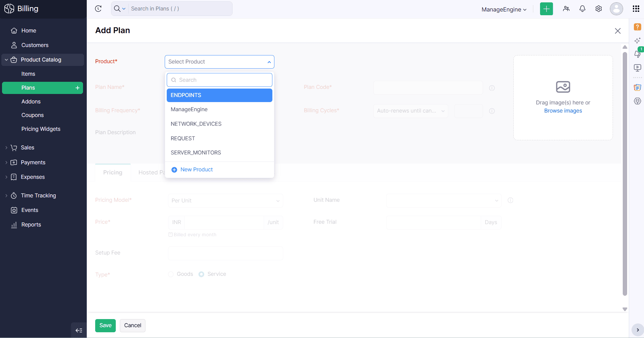
Task: Click the Billing app logo icon
Action: point(9,9)
